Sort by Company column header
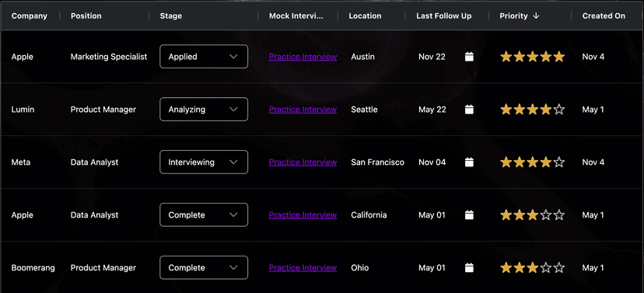644x293 pixels. 29,16
